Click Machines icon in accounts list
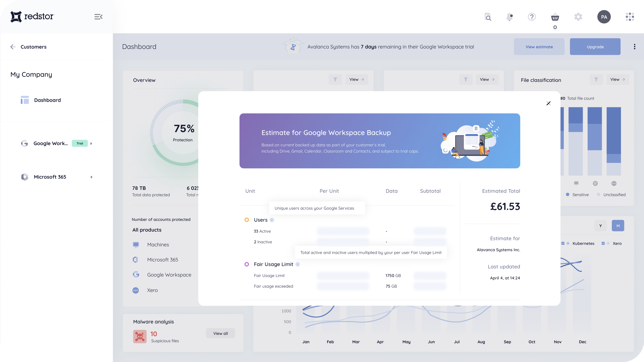This screenshot has height=362, width=644. point(136,245)
